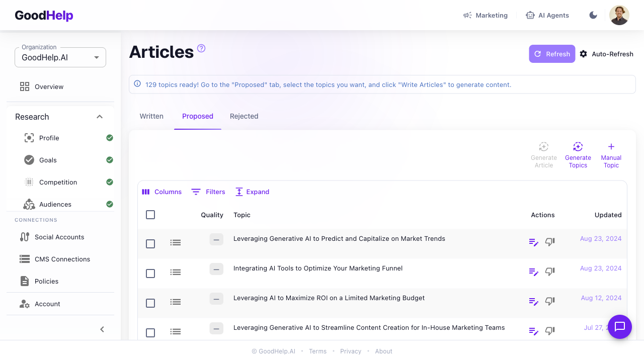The width and height of the screenshot is (644, 362).
Task: Click the Policies document icon
Action: pyautogui.click(x=24, y=281)
